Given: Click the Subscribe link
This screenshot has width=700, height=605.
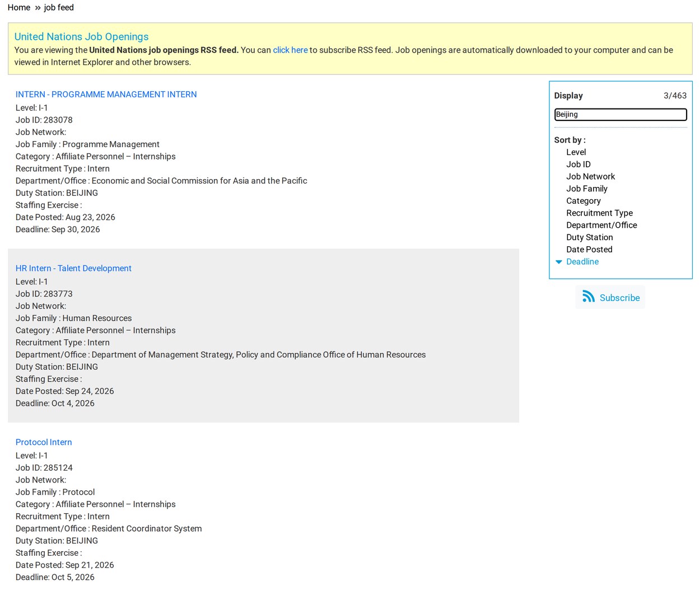Looking at the screenshot, I should [619, 298].
